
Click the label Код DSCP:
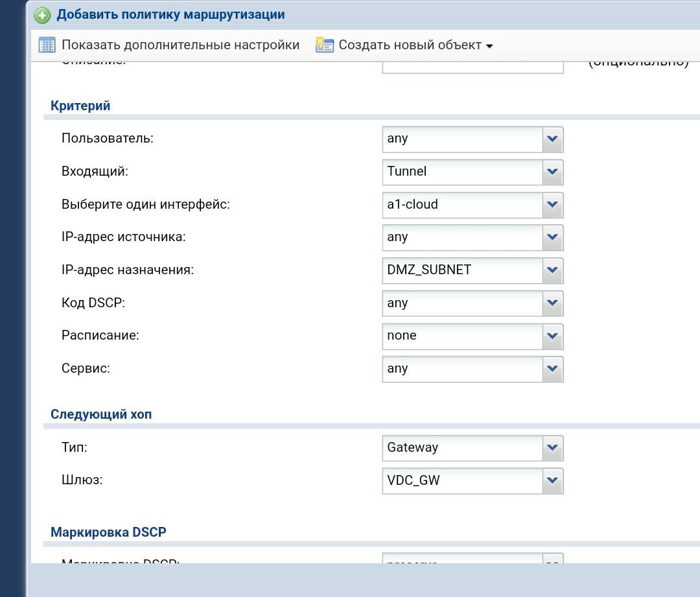(93, 303)
